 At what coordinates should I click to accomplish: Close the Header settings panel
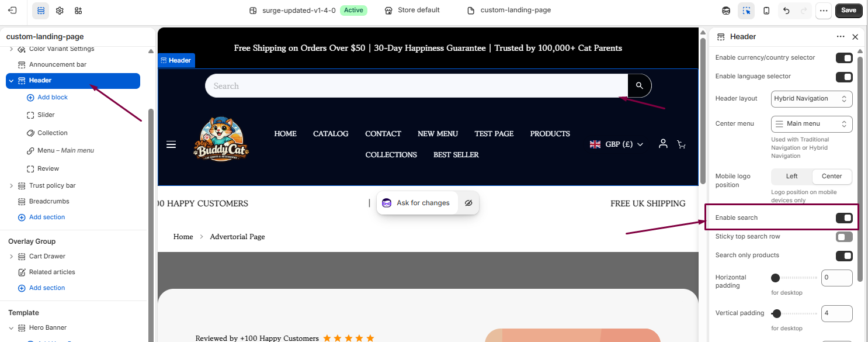(x=855, y=37)
